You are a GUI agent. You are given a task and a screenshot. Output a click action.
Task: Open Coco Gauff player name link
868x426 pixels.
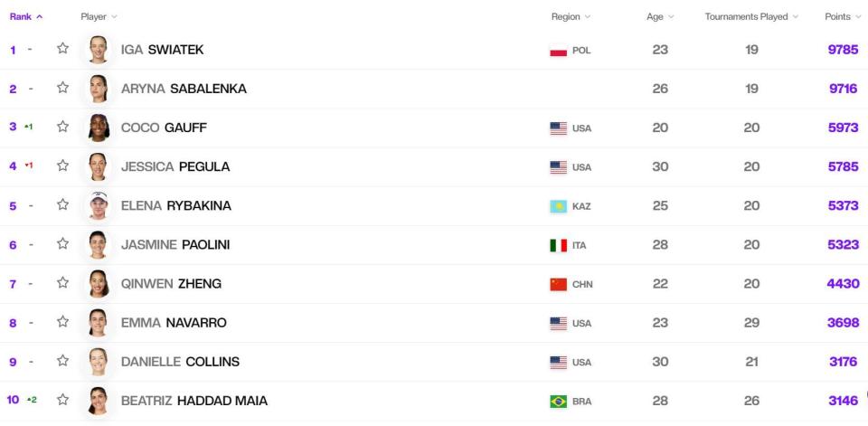pyautogui.click(x=164, y=128)
